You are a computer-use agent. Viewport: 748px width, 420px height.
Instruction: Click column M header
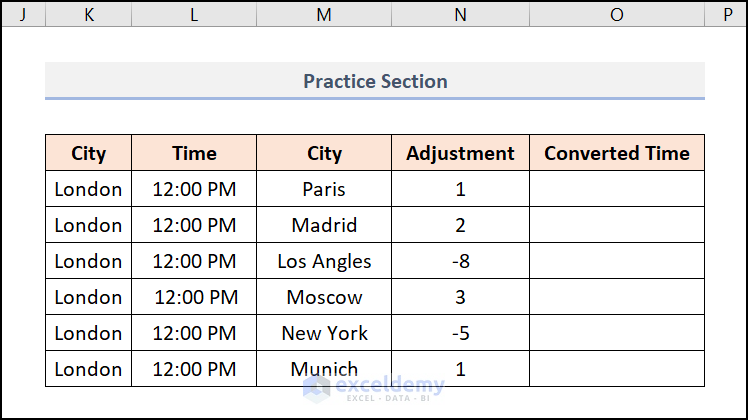pos(324,14)
